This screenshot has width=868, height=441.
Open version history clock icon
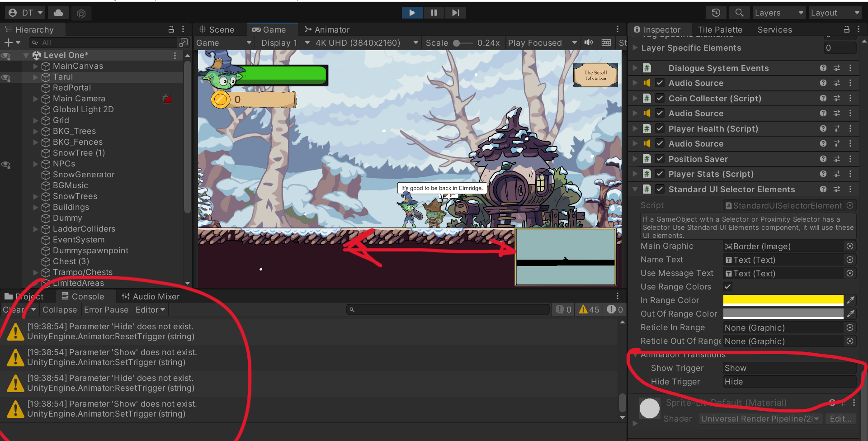click(716, 13)
